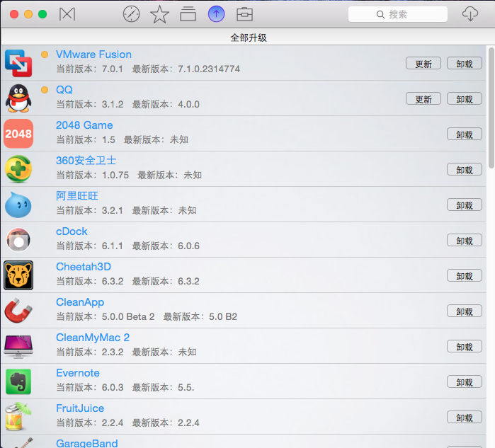Open the cloud download icon
Viewport: 495px width, 448px height.
470,14
